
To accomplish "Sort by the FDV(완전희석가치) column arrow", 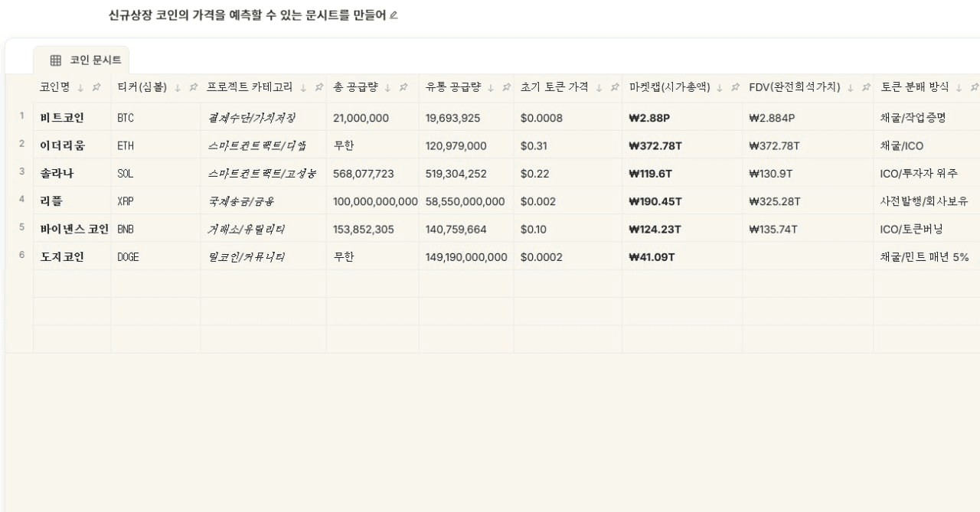I will 850,88.
